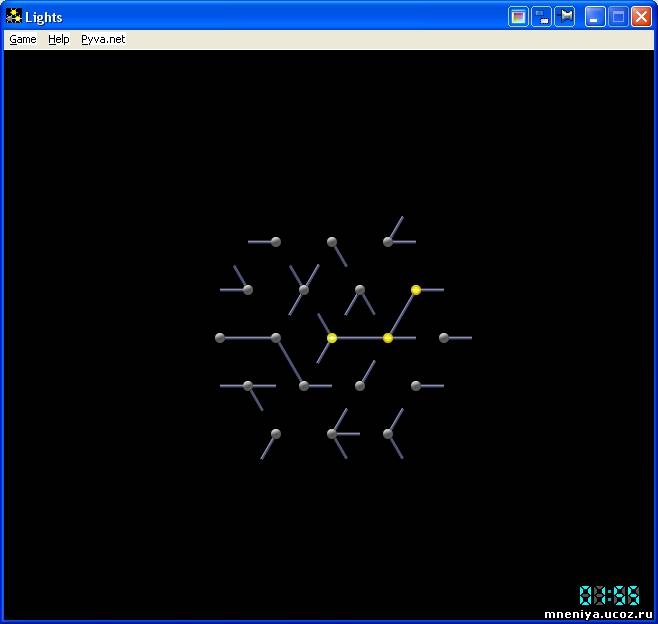Rotate the leftmost yellow lit node
Image resolution: width=658 pixels, height=624 pixels.
(332, 338)
